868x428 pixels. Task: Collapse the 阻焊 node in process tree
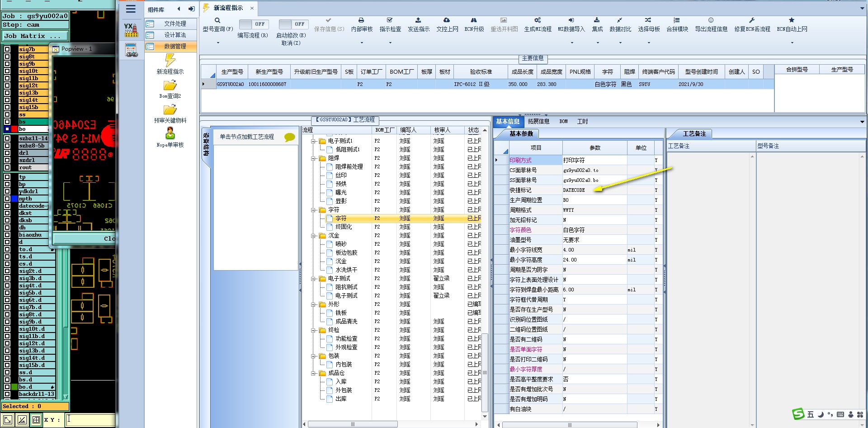pyautogui.click(x=313, y=158)
